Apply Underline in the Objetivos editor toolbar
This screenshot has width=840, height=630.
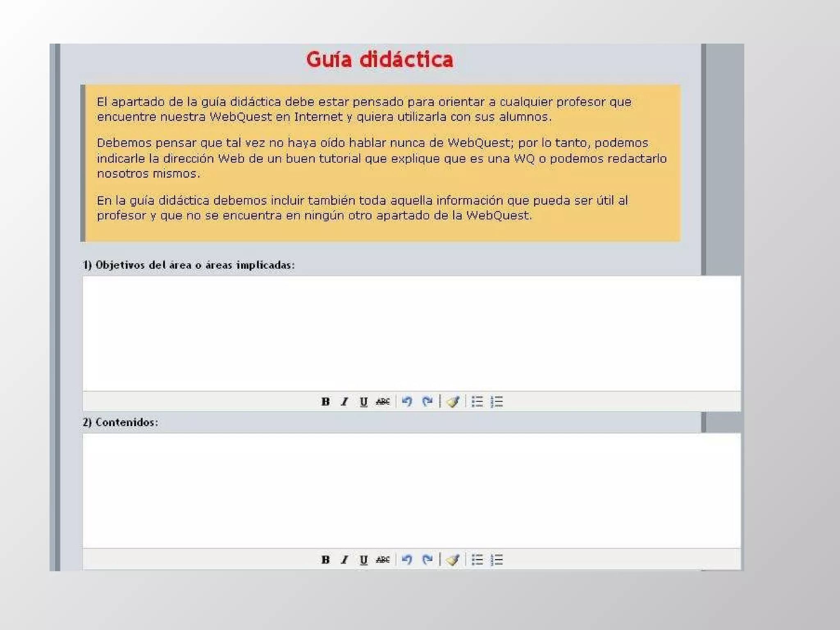[363, 402]
